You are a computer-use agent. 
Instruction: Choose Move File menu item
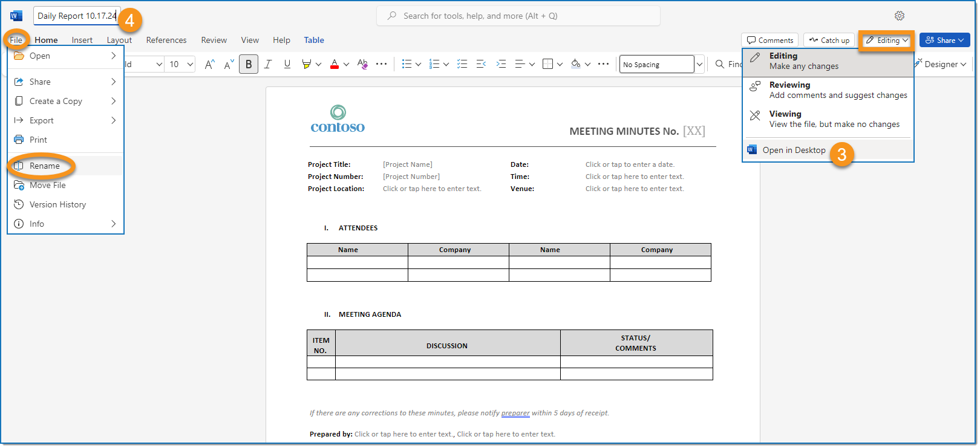tap(65, 185)
